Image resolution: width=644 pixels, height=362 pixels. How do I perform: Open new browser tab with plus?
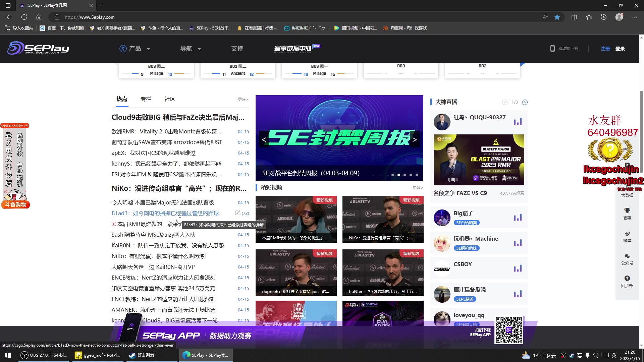(102, 5)
